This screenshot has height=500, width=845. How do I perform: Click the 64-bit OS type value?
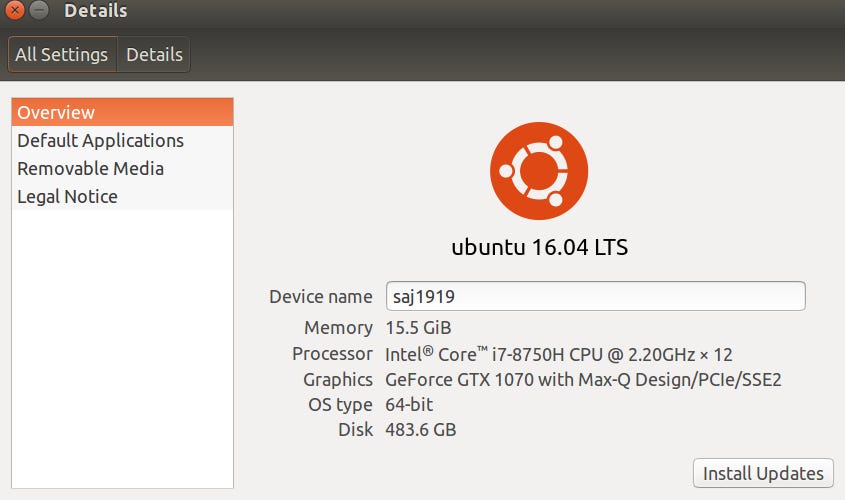point(409,404)
